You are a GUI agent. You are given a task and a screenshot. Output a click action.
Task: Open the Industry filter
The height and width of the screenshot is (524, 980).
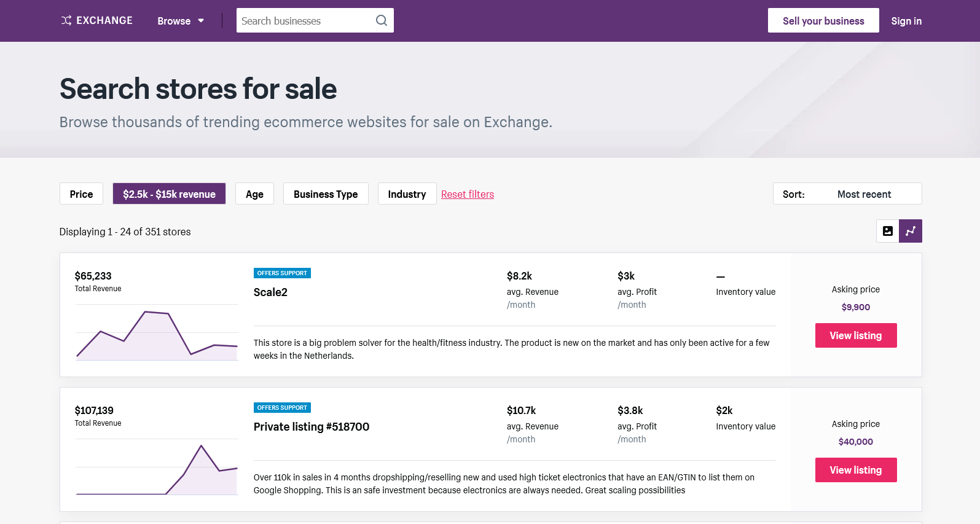click(407, 194)
